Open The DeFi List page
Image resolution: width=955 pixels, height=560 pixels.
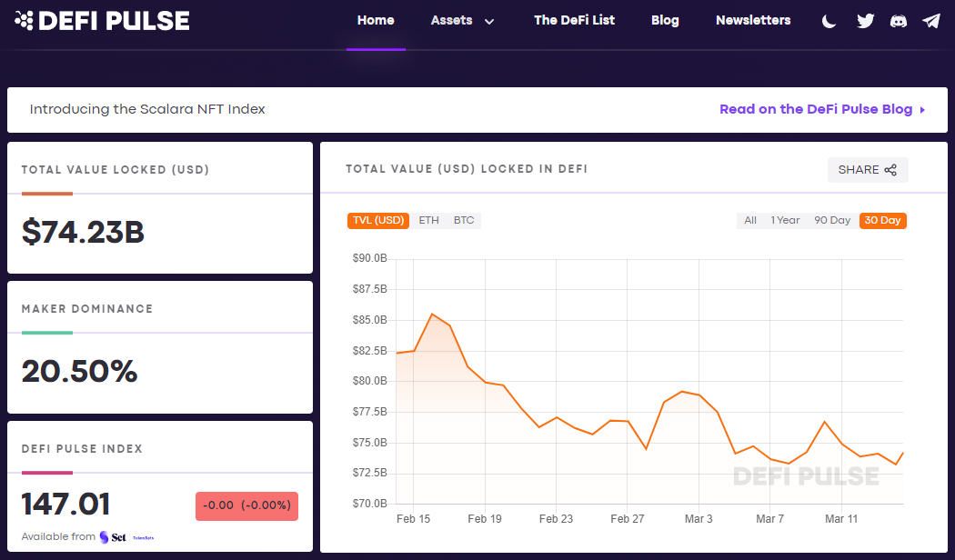pos(574,20)
